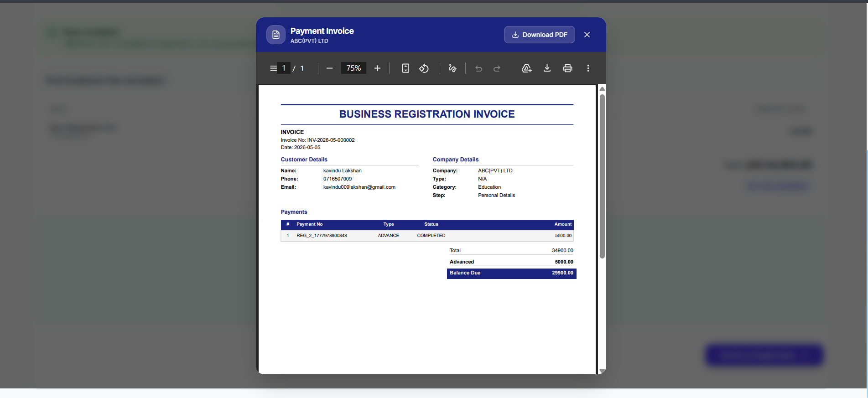Click the Invoice No INV-2026-05-000002 text
Screen dimensions: 868x398
tap(317, 140)
